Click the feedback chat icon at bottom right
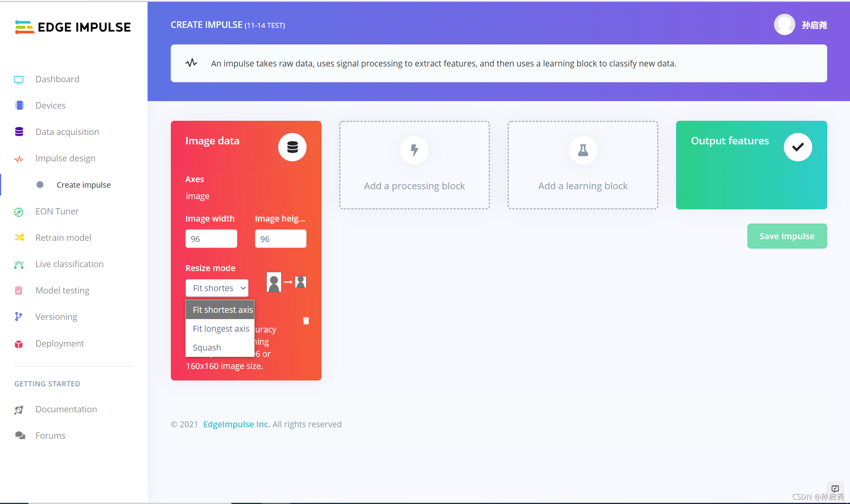850x504 pixels. point(835,489)
